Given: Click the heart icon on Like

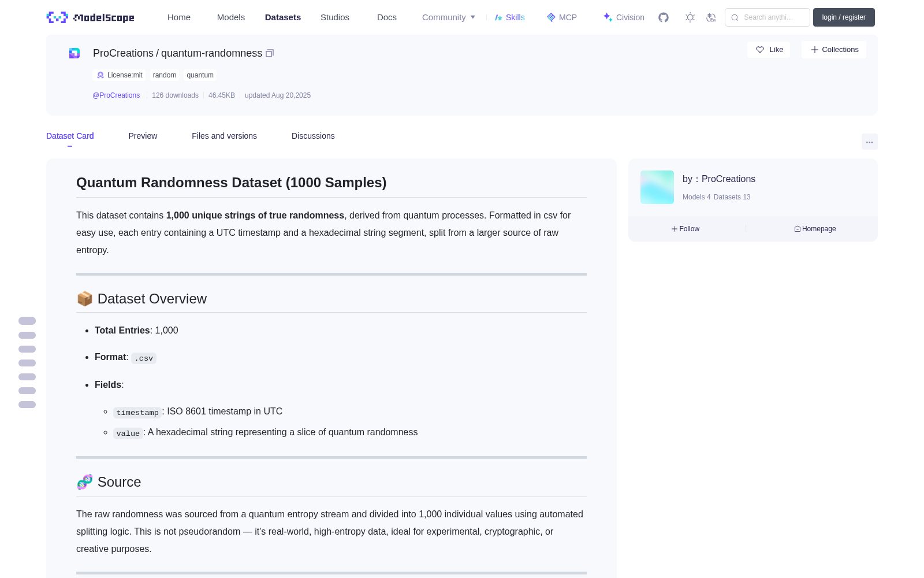Looking at the screenshot, I should click(x=760, y=50).
